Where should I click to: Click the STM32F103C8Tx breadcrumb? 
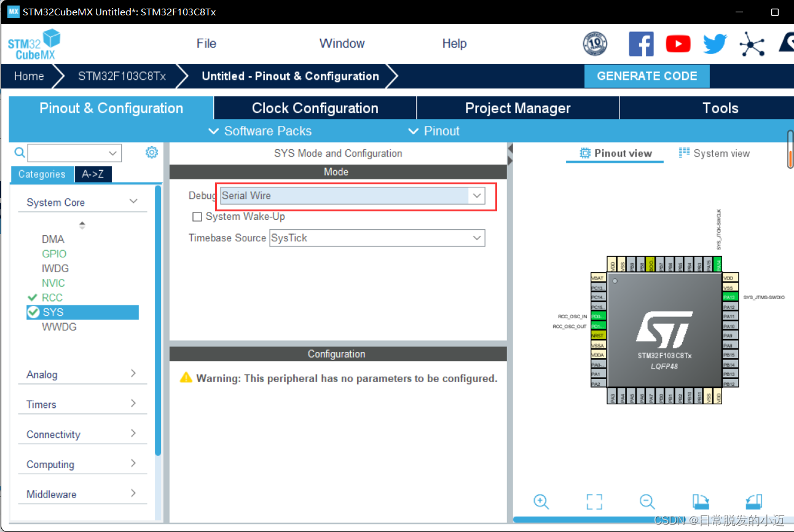coord(122,76)
